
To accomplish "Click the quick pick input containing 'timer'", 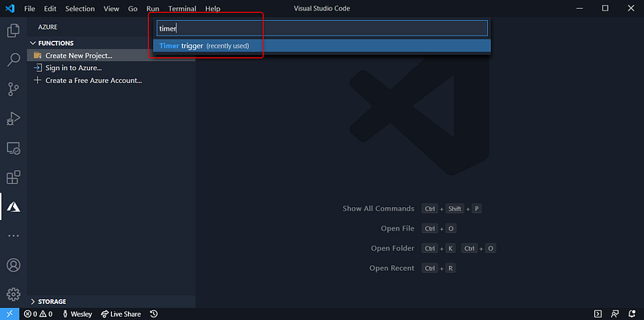I will click(x=322, y=28).
